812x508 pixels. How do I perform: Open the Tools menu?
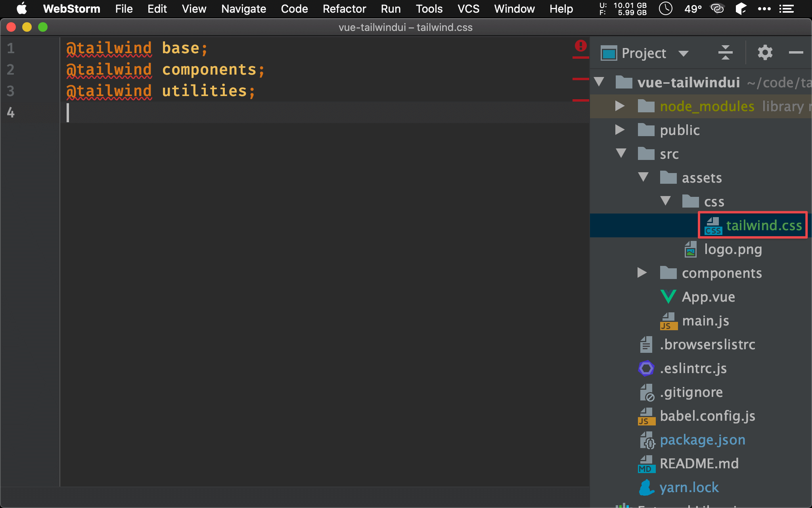click(429, 9)
